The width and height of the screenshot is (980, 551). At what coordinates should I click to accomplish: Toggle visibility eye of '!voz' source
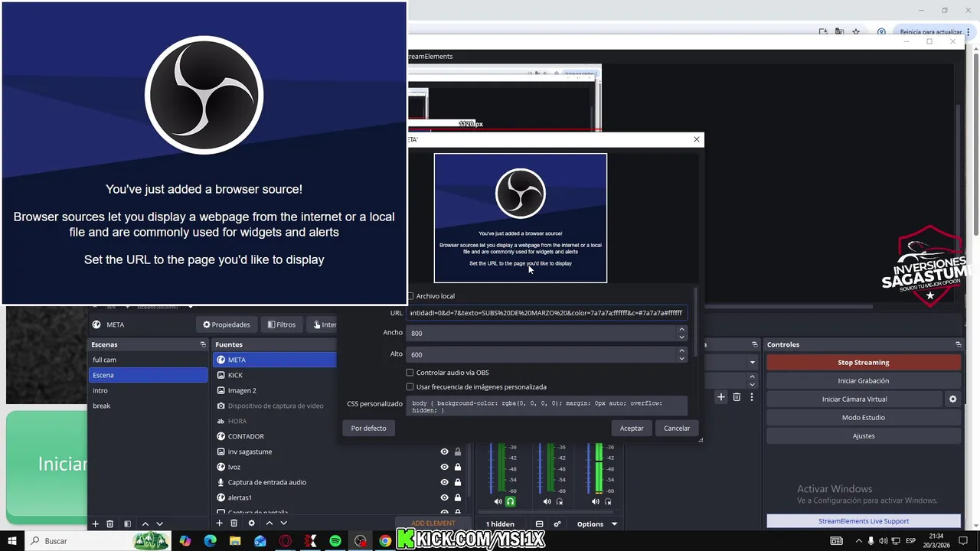(444, 467)
